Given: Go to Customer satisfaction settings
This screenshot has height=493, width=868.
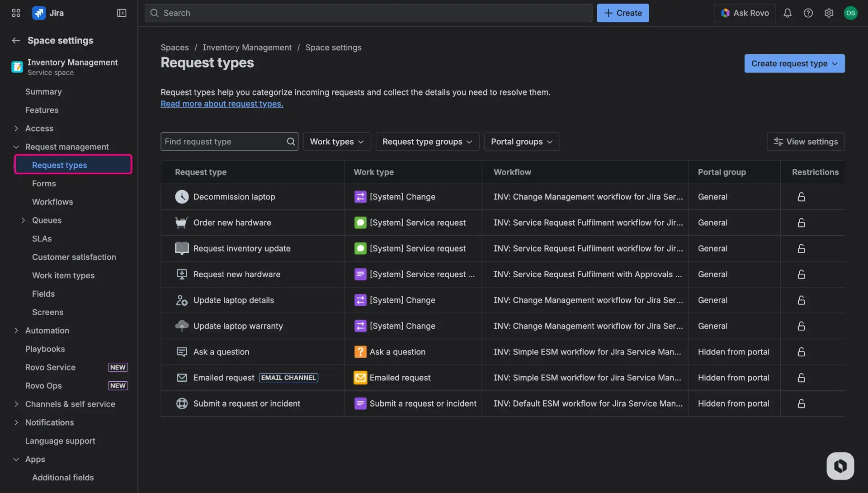Looking at the screenshot, I should tap(74, 257).
